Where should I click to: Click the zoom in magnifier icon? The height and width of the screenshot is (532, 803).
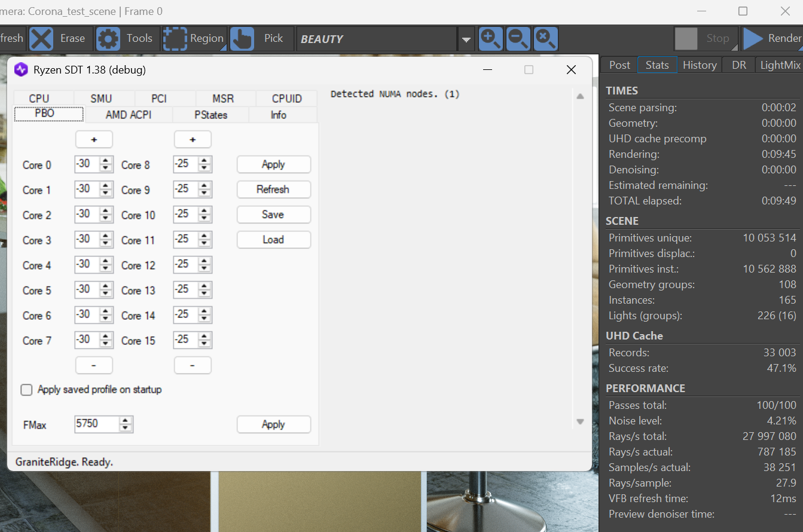click(x=491, y=39)
